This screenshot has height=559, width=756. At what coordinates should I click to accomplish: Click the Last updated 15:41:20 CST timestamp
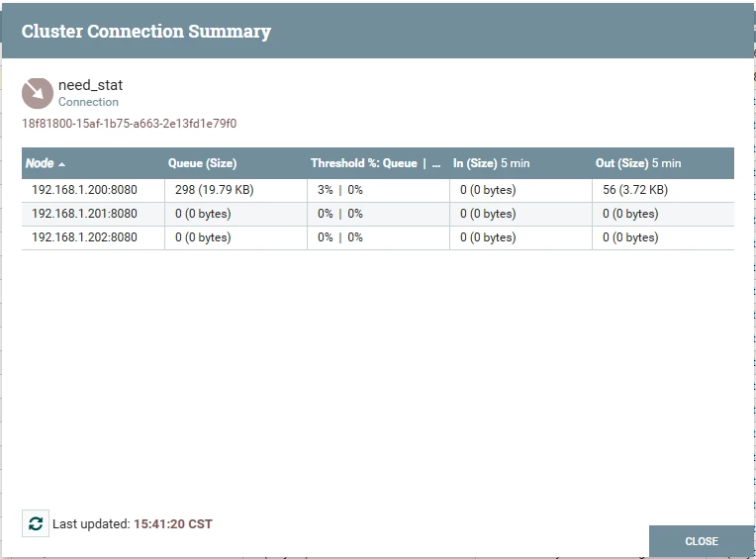click(x=173, y=523)
